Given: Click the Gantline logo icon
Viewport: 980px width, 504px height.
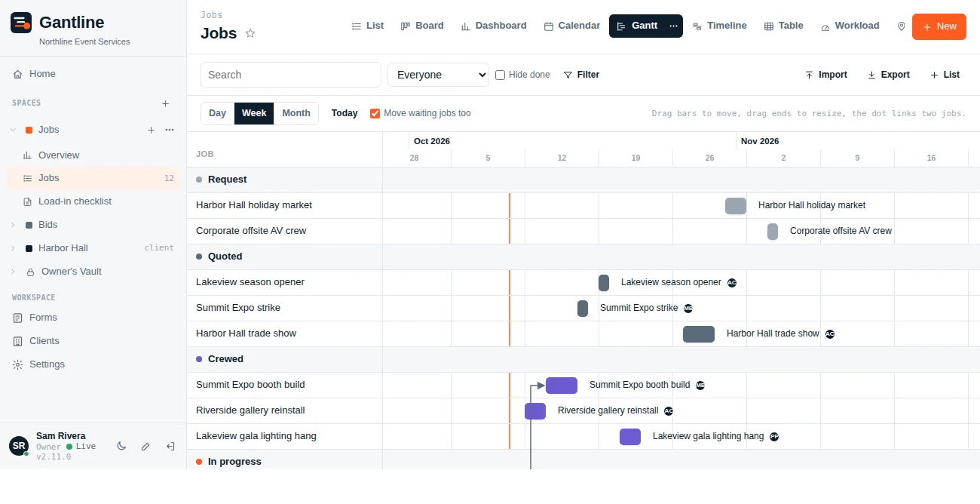Looking at the screenshot, I should tap(21, 23).
